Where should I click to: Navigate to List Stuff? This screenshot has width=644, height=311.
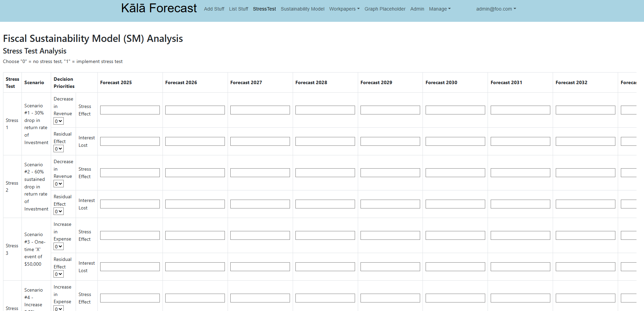click(239, 9)
